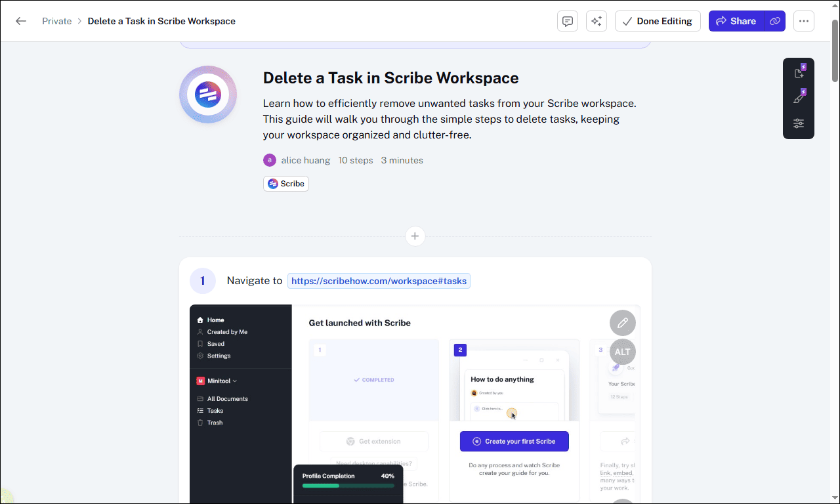Go to the Private breadcrumb
The image size is (840, 504).
[x=57, y=21]
